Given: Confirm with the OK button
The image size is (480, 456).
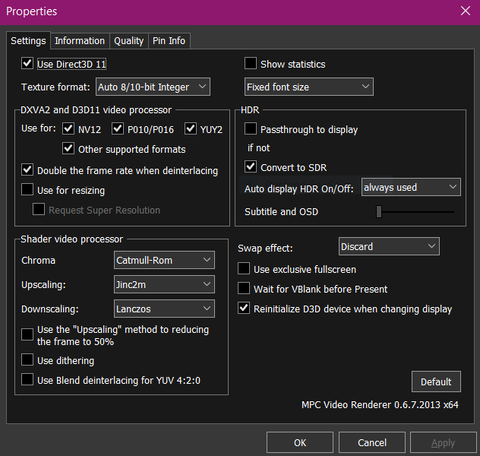Looking at the screenshot, I should [x=300, y=443].
